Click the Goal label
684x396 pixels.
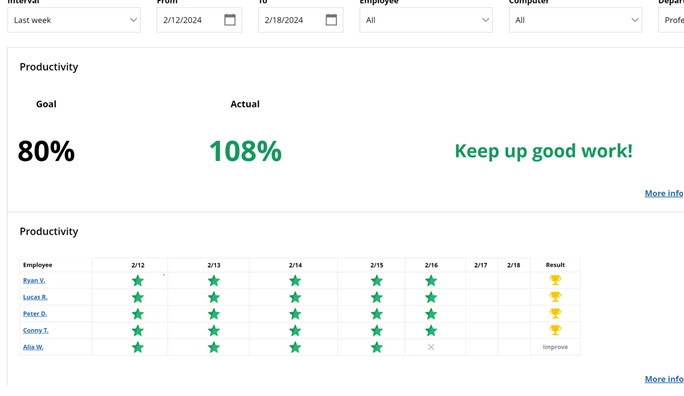click(x=46, y=104)
